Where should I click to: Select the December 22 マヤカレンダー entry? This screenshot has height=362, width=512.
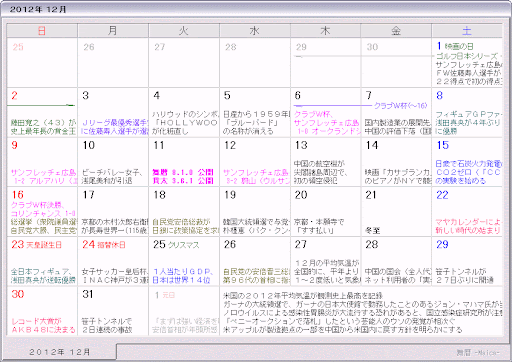pos(468,226)
